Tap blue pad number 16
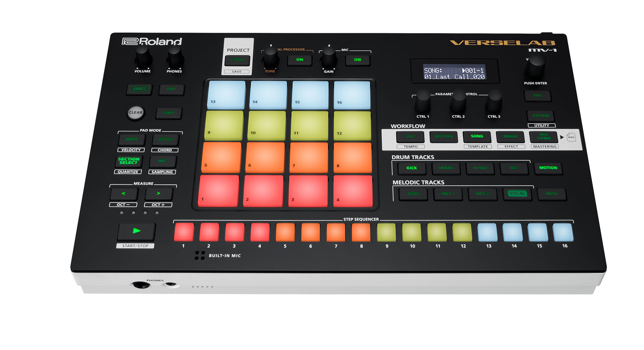Screen dimensions: 644x350 (352, 95)
